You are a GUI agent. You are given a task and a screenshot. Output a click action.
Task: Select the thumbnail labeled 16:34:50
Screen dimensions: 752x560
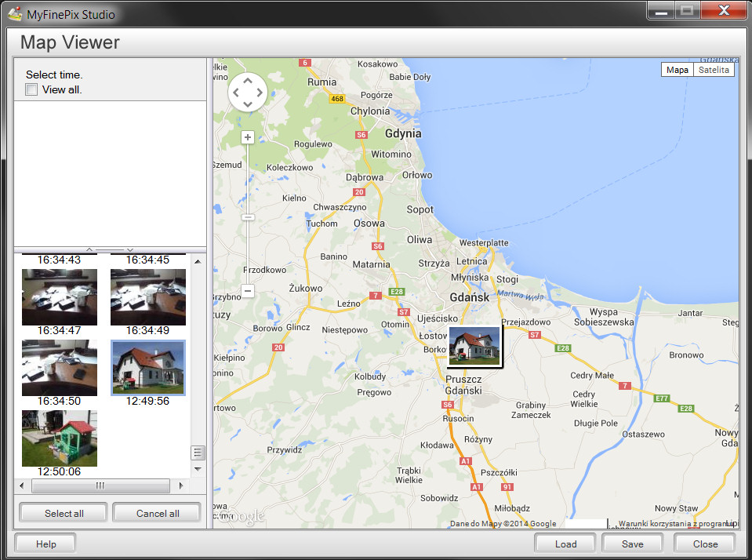60,368
